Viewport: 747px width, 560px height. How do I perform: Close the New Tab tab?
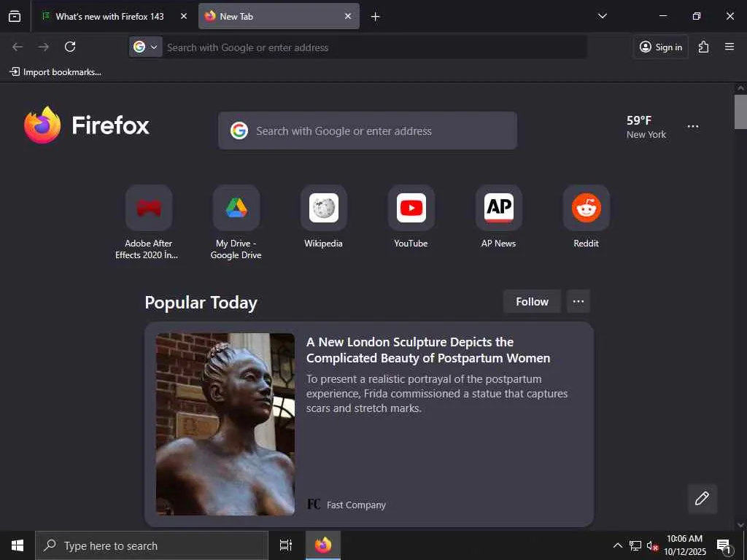point(348,16)
